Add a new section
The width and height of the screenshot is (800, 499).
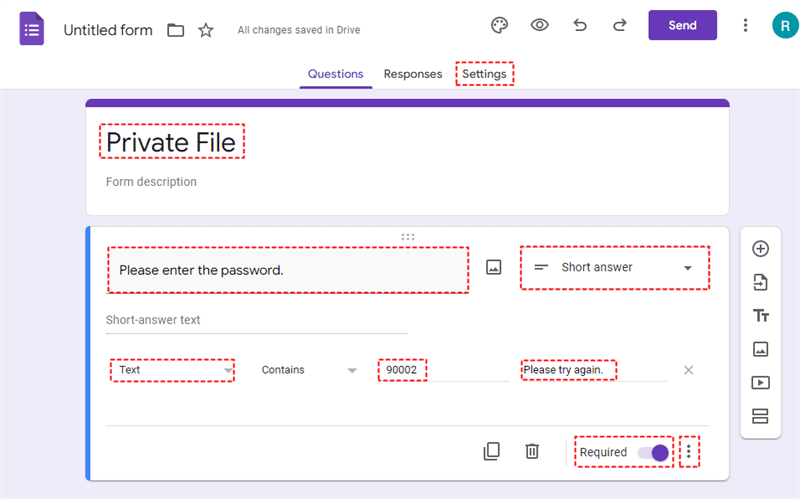760,416
